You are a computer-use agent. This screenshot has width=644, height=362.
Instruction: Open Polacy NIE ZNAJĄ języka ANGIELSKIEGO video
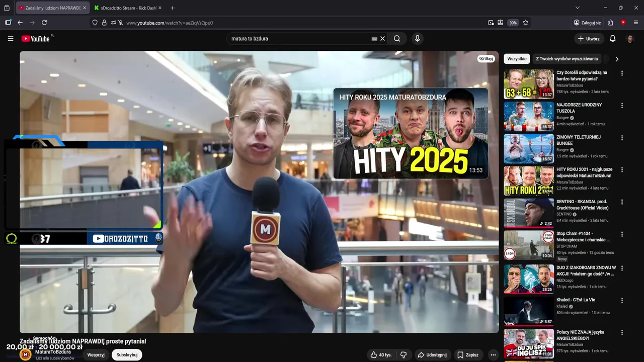click(x=529, y=343)
